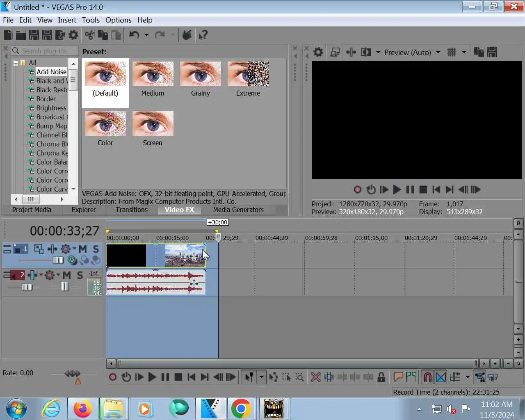Viewport: 525px width, 420px height.
Task: Open the Overlays grid dropdown arrow
Action: pyautogui.click(x=464, y=52)
